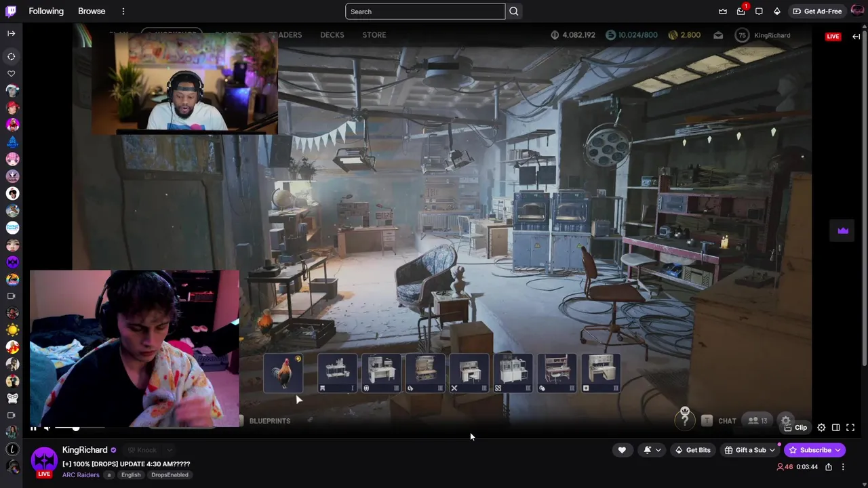The image size is (868, 488).
Task: Open the followed-channels heart icon in sidebar
Action: 12,73
